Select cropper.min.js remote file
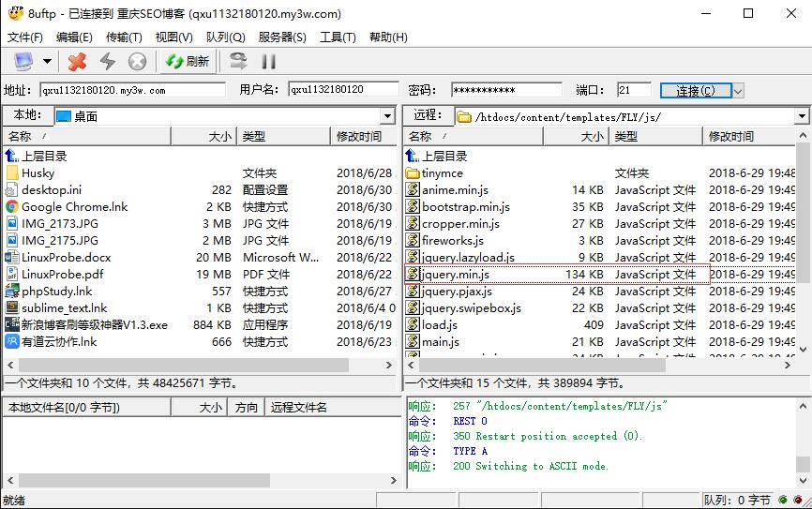 (453, 224)
